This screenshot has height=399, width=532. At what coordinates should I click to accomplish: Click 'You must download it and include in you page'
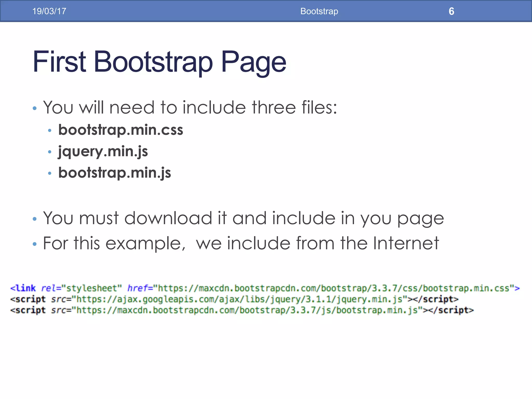click(243, 218)
